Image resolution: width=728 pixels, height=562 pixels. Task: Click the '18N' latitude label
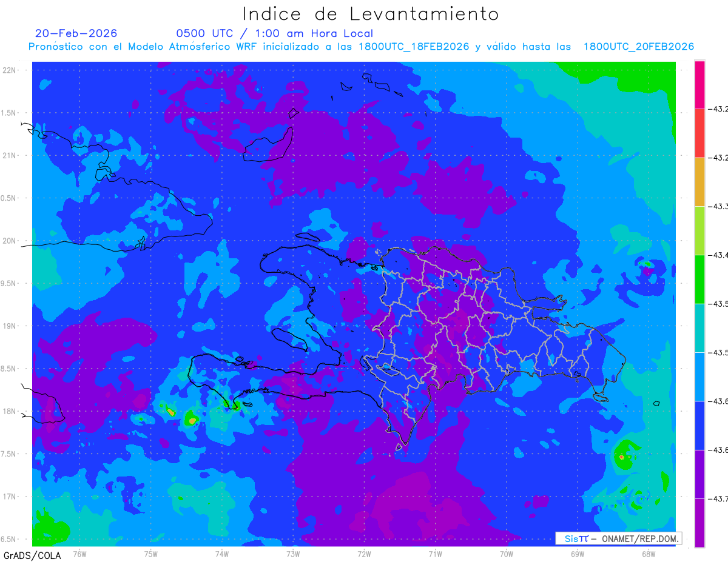click(10, 412)
